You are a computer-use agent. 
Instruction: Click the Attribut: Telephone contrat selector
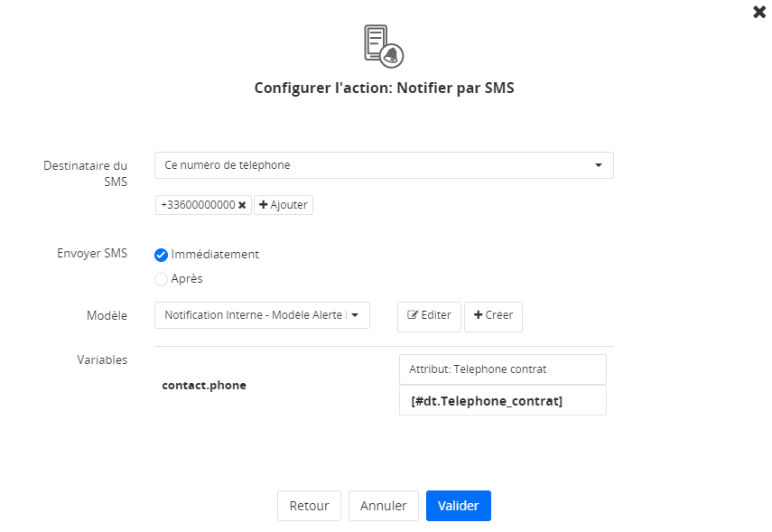(502, 369)
